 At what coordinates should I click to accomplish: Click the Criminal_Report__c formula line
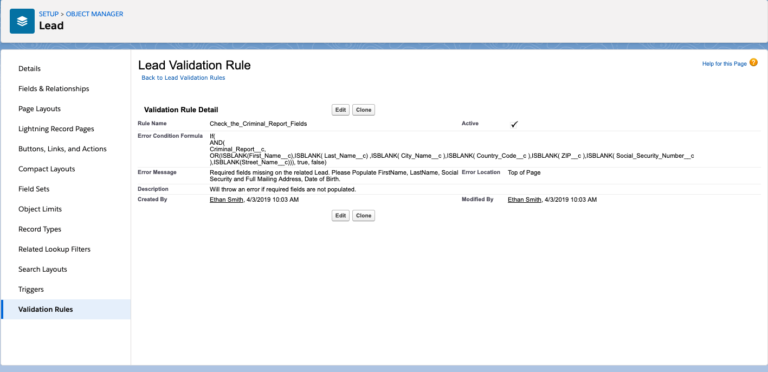pos(238,149)
